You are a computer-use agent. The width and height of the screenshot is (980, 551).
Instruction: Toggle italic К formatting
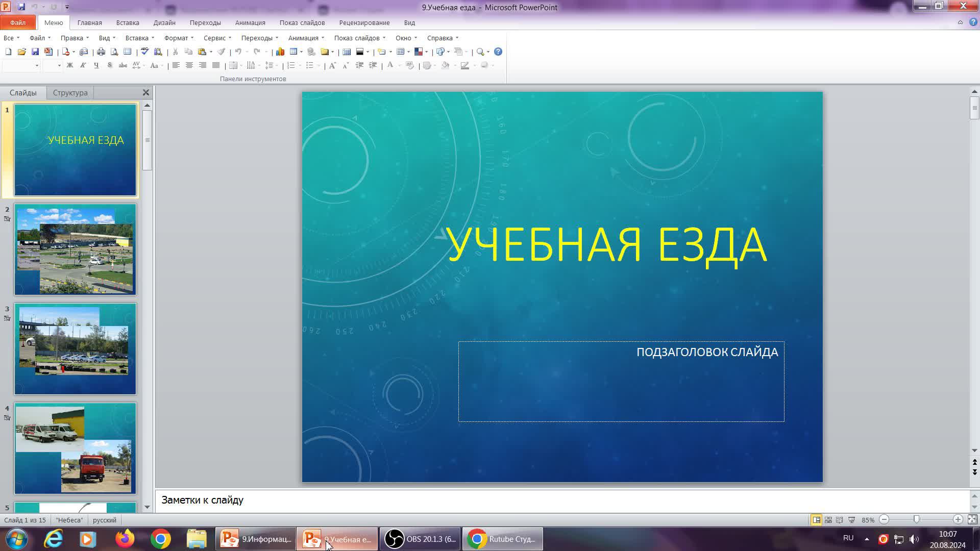click(x=83, y=65)
